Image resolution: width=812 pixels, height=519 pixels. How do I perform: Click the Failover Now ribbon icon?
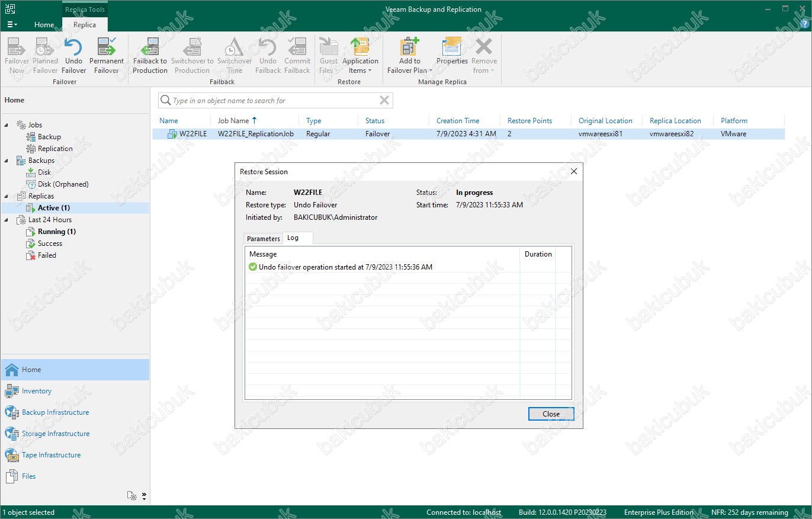pos(17,56)
